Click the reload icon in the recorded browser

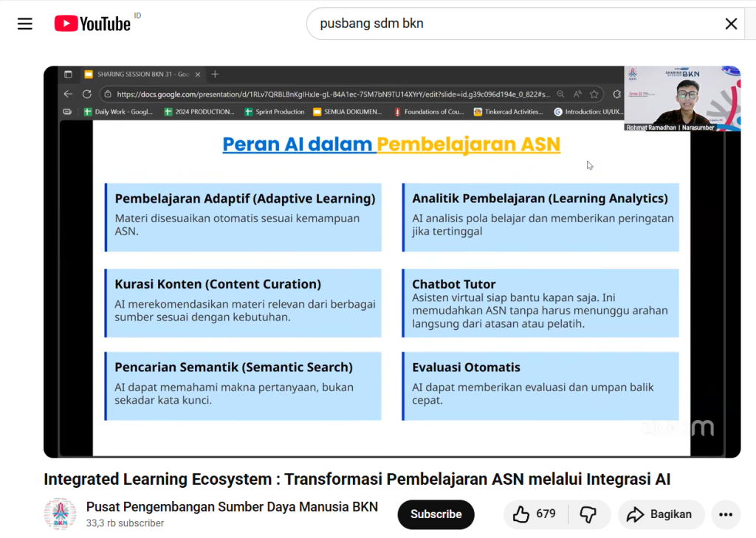pos(86,94)
